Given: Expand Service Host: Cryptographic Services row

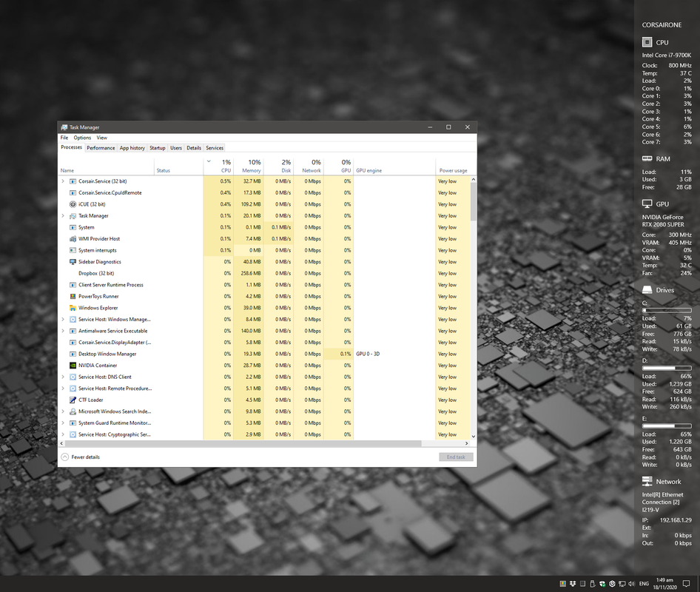Looking at the screenshot, I should click(63, 435).
